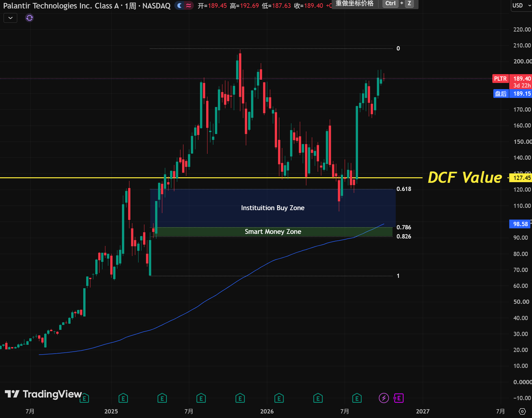Click the leftmost green earnings E marker
The height and width of the screenshot is (418, 532).
(x=85, y=398)
